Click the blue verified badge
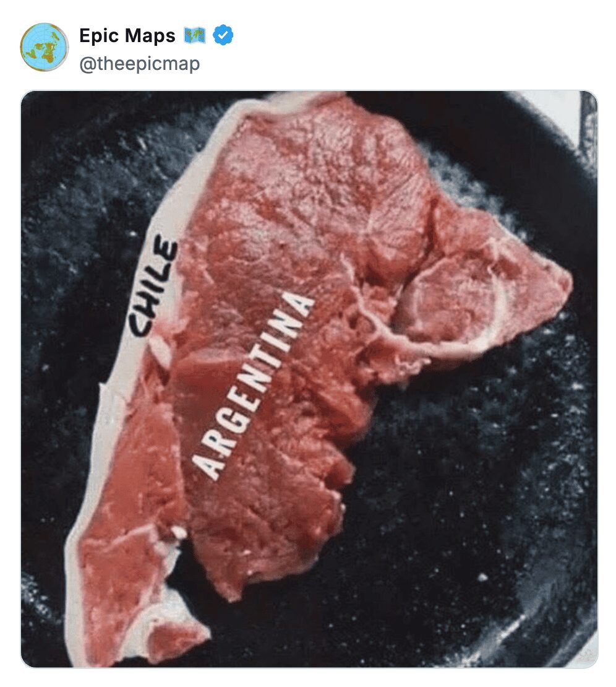The height and width of the screenshot is (687, 616). tap(223, 37)
